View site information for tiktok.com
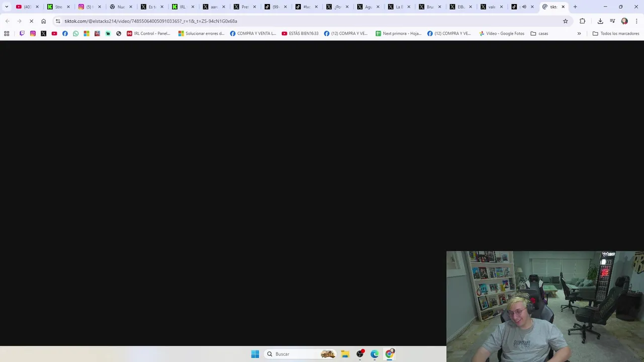The width and height of the screenshot is (644, 362). click(x=58, y=21)
